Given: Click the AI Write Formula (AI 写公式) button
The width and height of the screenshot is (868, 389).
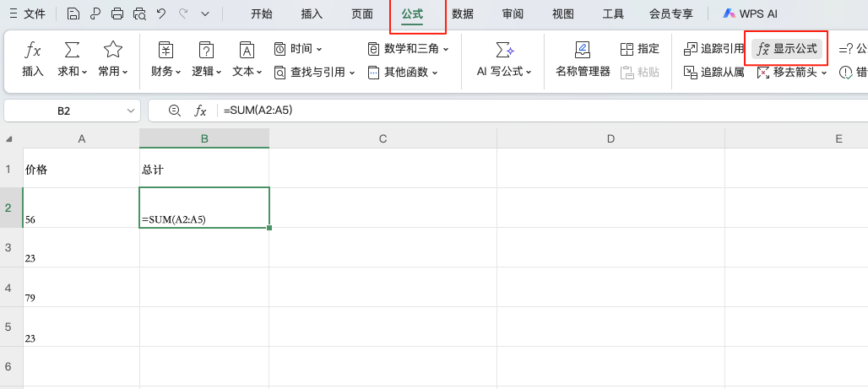Looking at the screenshot, I should tap(504, 58).
